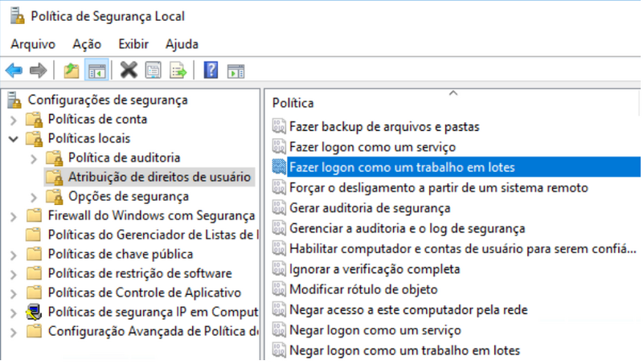Viewport: 643px width, 364px height.
Task: Select Configurações de segurança root label
Action: [108, 100]
